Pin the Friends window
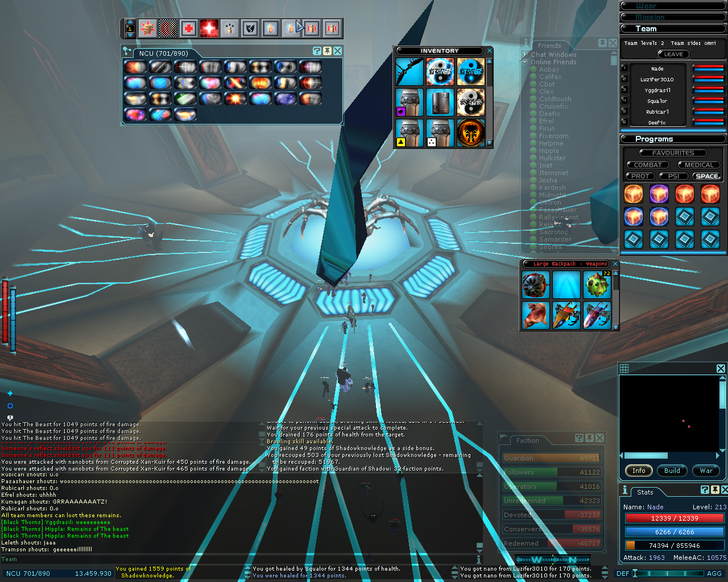 602,43
